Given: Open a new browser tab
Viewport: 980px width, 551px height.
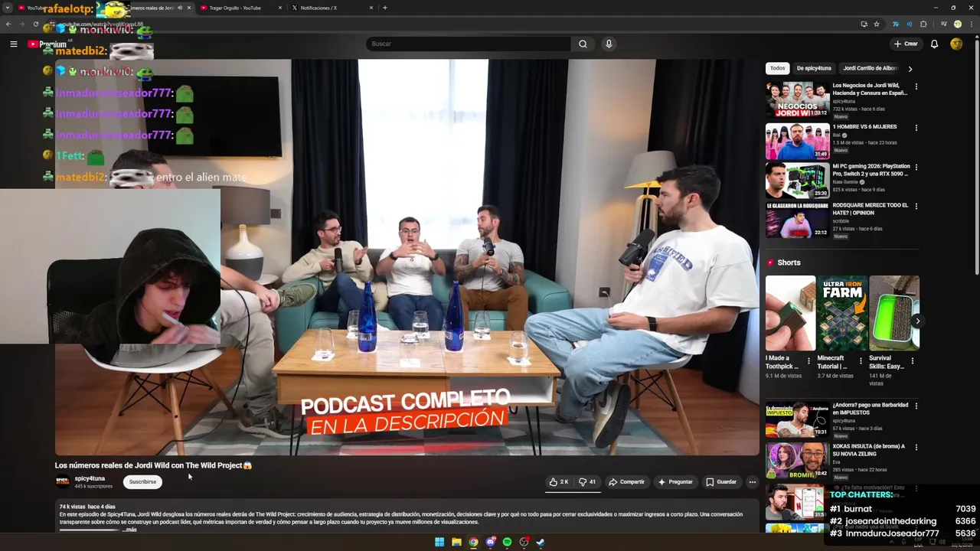Looking at the screenshot, I should point(384,8).
